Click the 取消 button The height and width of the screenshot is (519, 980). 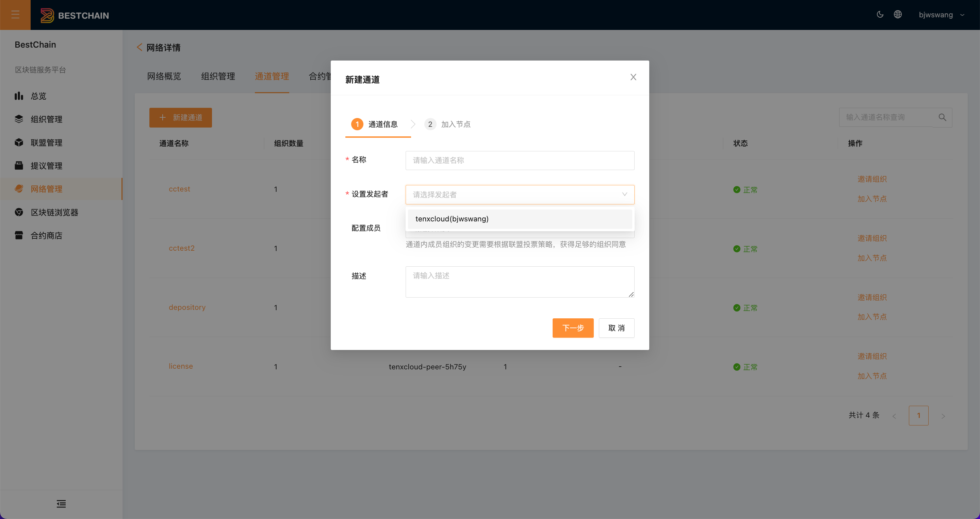[x=616, y=328]
